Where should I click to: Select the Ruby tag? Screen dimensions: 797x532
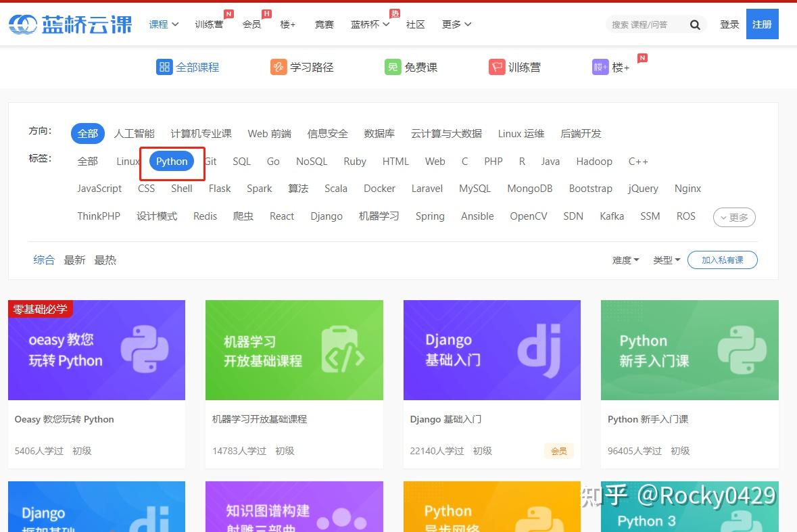coord(355,162)
